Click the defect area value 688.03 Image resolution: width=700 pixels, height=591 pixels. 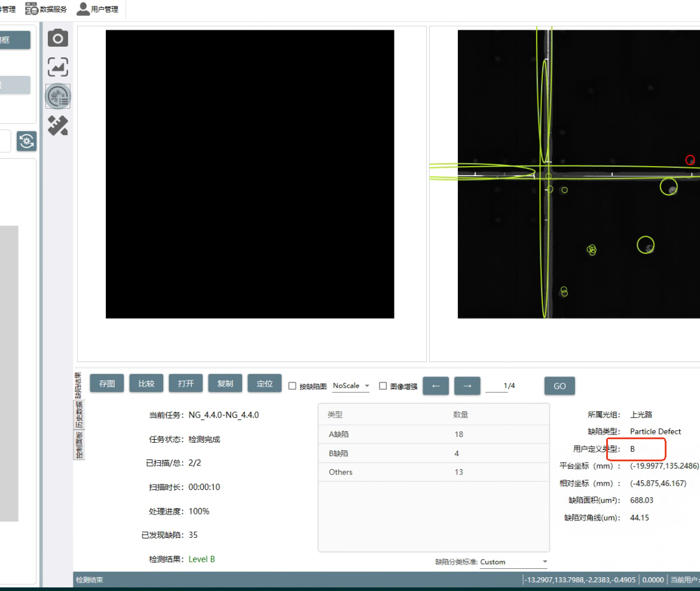click(x=641, y=500)
